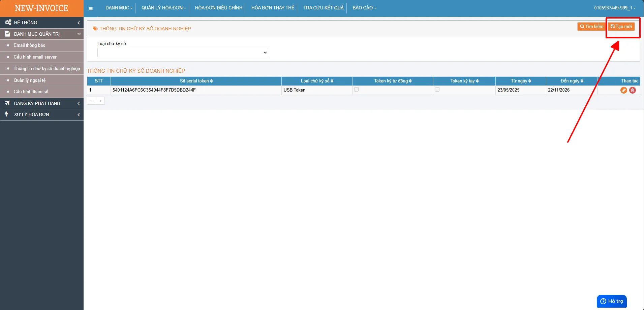Sort by Số serial token column arrows
644x310 pixels.
(211, 81)
